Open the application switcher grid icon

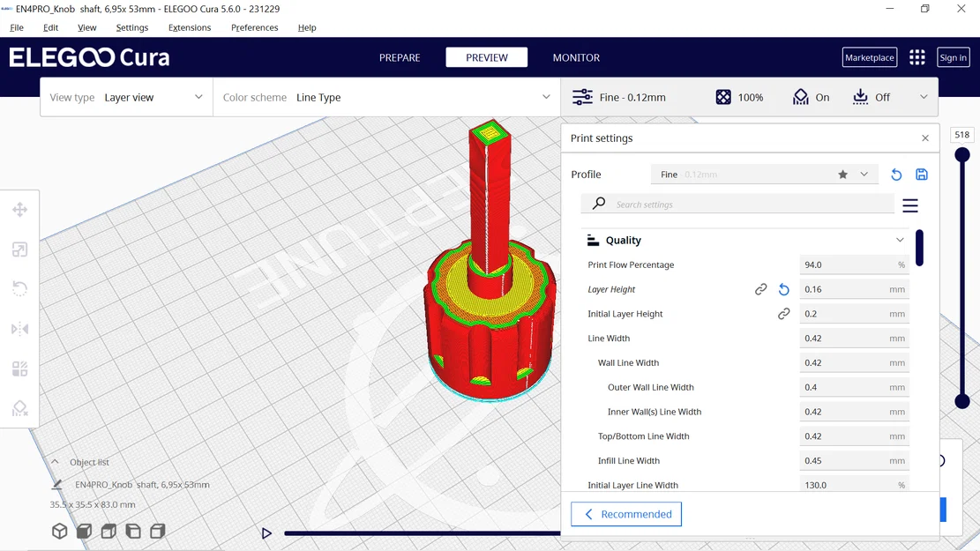tap(916, 57)
